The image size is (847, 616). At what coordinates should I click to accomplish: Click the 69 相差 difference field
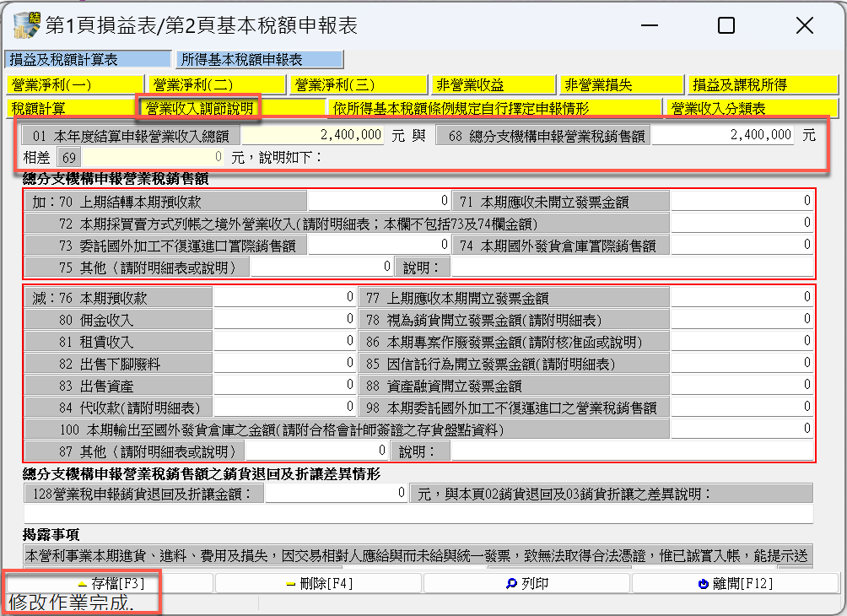pyautogui.click(x=154, y=158)
